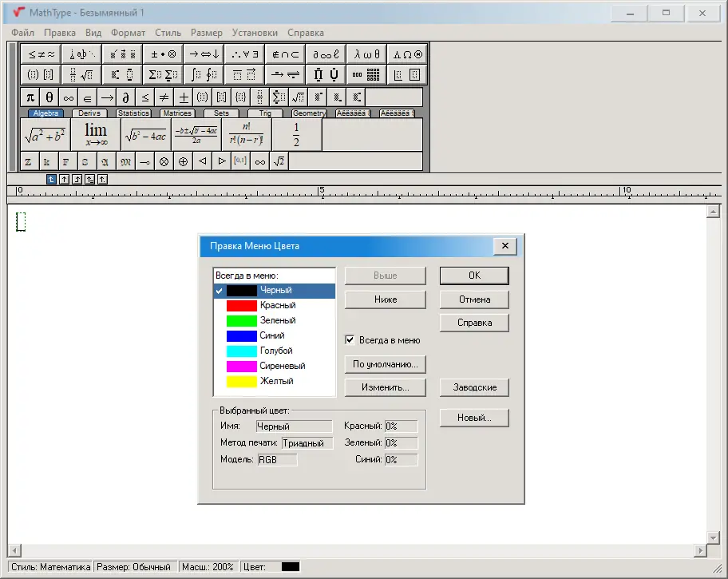Viewport: 728px width, 579px height.
Task: Switch to the Trig tab
Action: 265,113
